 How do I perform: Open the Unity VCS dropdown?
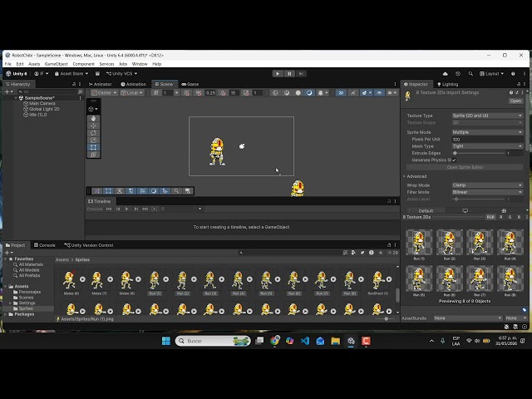122,74
